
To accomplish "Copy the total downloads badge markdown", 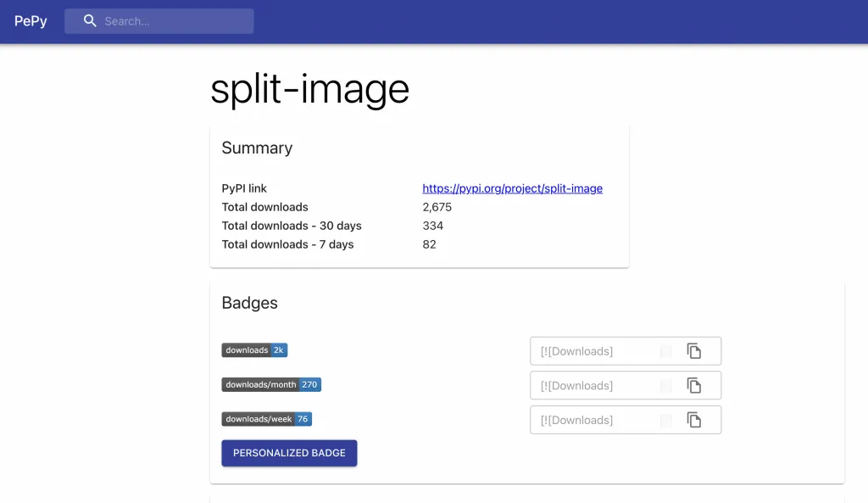I will [693, 350].
